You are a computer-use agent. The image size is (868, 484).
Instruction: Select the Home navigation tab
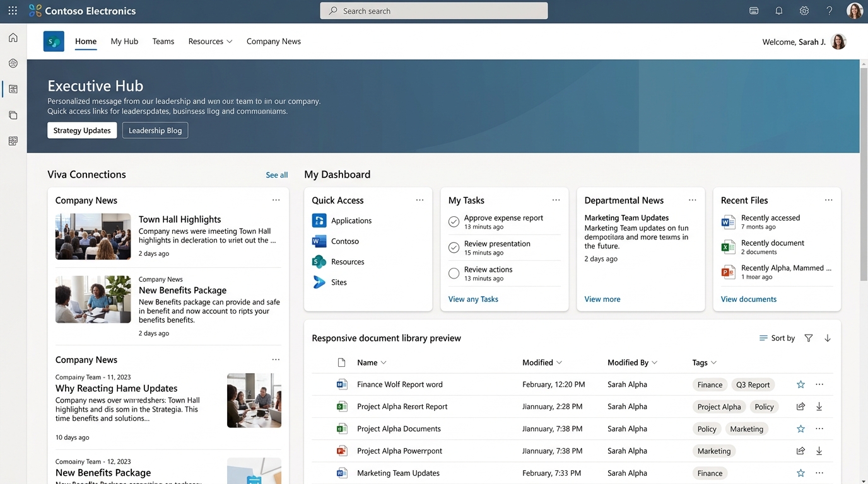click(86, 42)
